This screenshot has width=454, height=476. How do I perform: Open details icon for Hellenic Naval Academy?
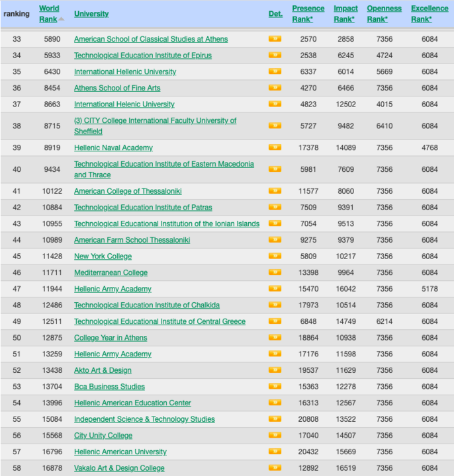click(x=275, y=147)
